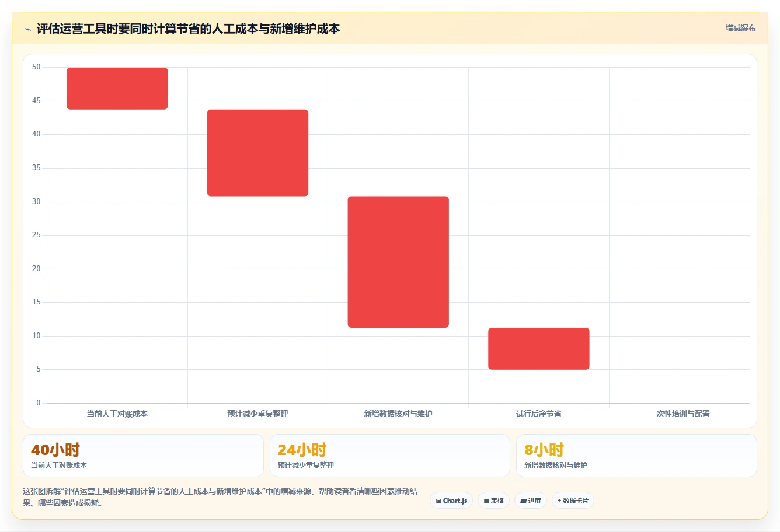The height and width of the screenshot is (532, 780).
Task: Open the 40小时 data card
Action: [x=143, y=456]
